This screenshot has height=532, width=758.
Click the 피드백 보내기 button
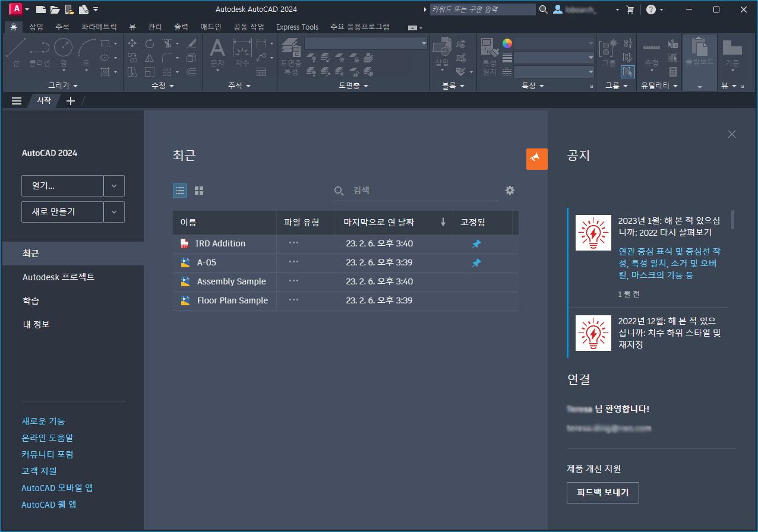coord(603,492)
